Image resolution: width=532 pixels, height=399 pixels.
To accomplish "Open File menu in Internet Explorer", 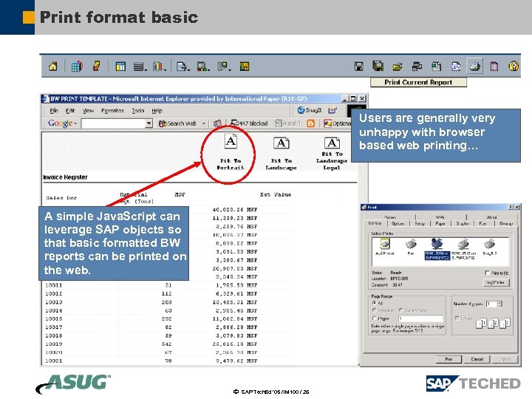I will 54,111.
